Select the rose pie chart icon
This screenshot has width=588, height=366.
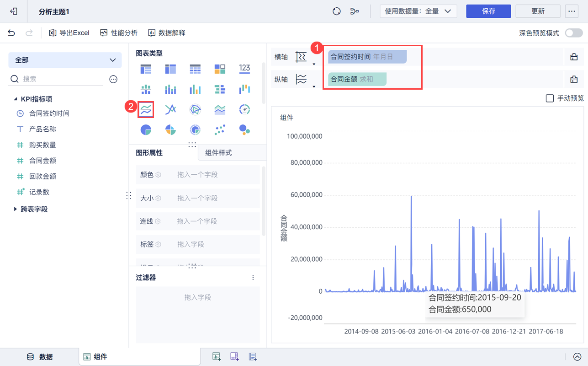pos(170,130)
